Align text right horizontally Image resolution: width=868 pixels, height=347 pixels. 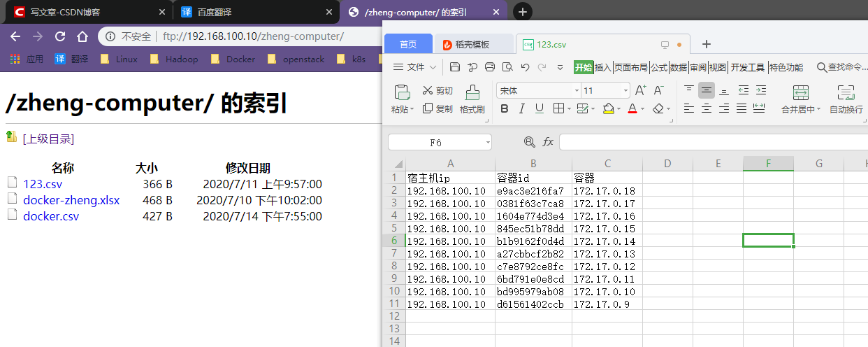click(724, 108)
